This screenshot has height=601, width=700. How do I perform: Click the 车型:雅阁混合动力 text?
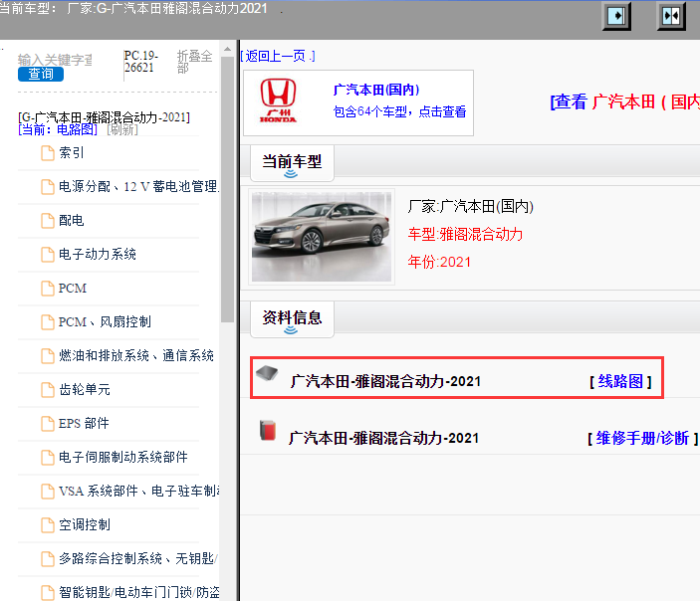coord(465,234)
